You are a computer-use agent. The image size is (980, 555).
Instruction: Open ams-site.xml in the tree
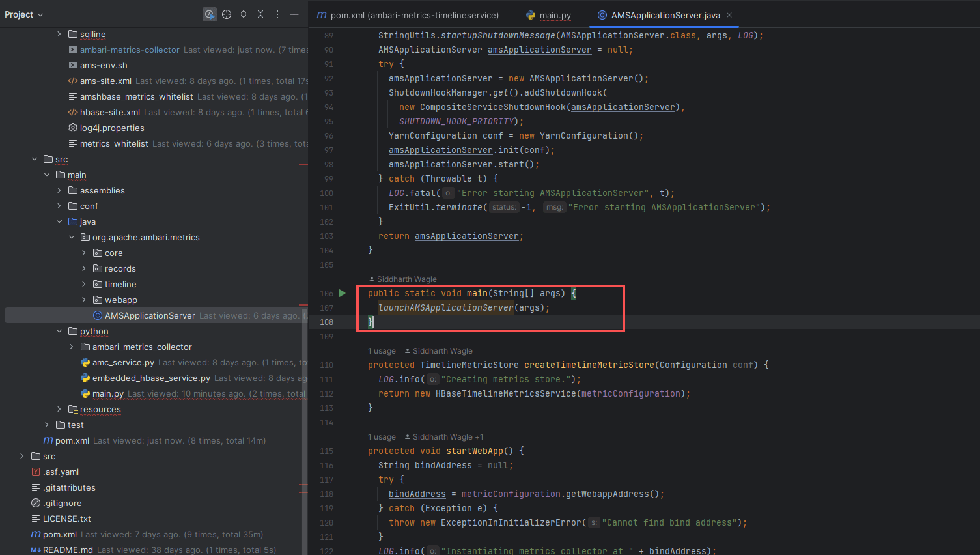click(x=105, y=81)
